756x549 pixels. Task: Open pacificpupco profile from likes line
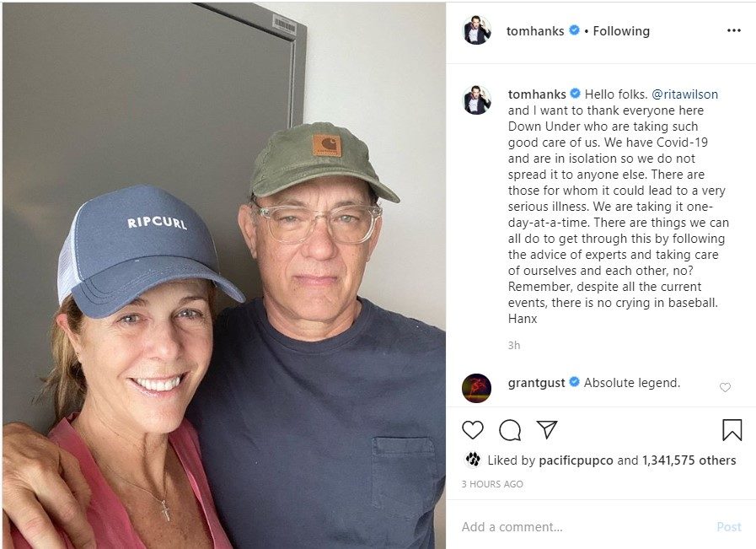(576, 460)
